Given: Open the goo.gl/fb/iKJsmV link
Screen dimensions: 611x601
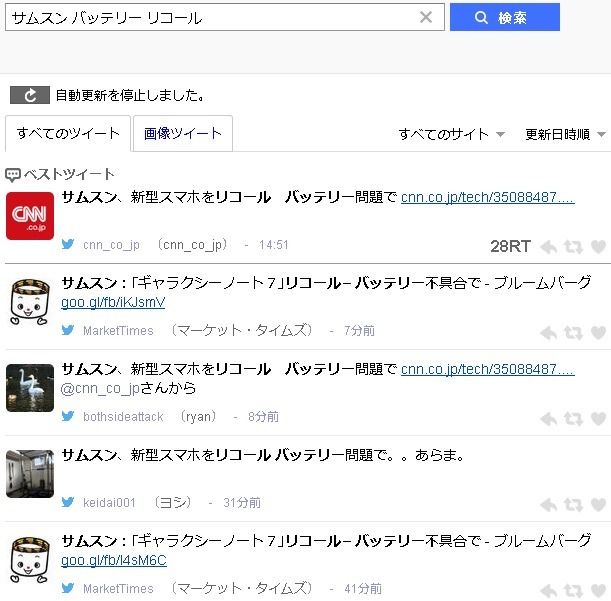Looking at the screenshot, I should 113,302.
